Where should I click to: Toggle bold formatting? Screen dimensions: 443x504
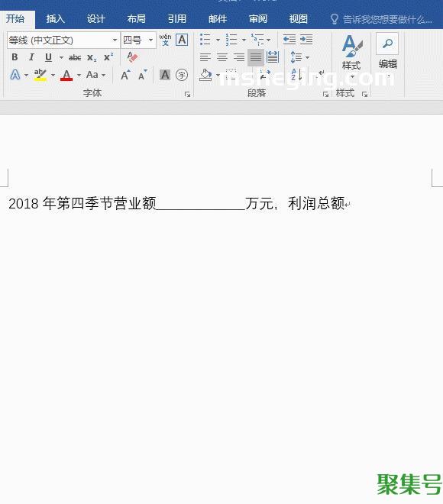pyautogui.click(x=15, y=57)
